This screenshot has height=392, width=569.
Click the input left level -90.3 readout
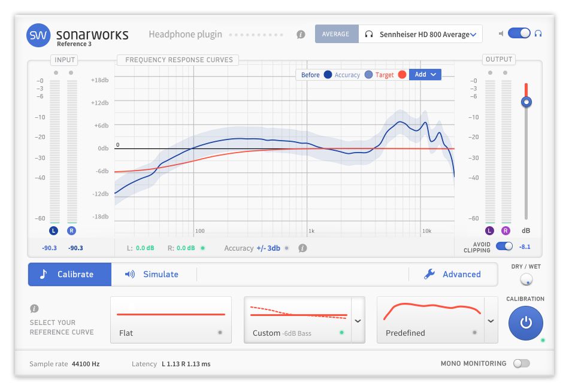[x=49, y=248]
